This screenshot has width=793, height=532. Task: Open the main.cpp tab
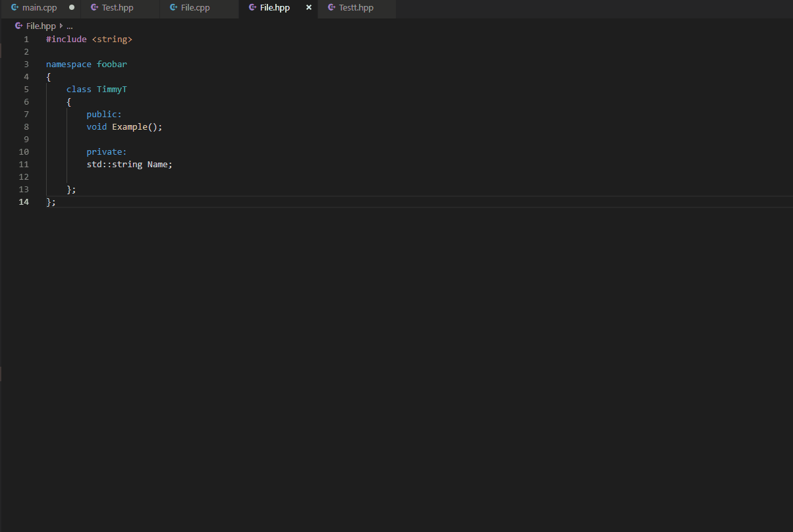[40, 7]
